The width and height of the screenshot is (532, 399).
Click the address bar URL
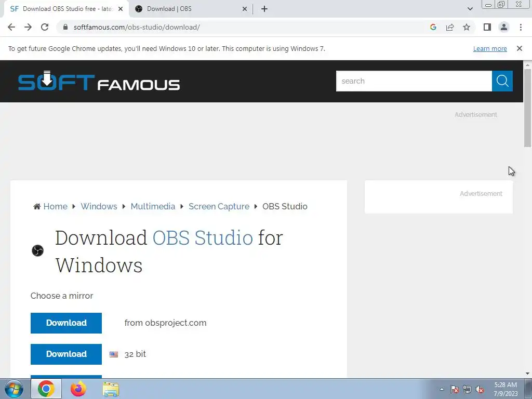(x=137, y=27)
